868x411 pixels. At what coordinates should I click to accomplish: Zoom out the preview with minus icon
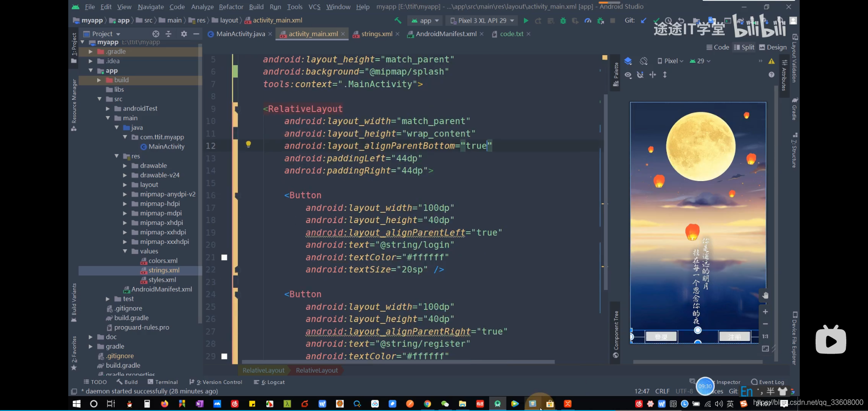765,324
